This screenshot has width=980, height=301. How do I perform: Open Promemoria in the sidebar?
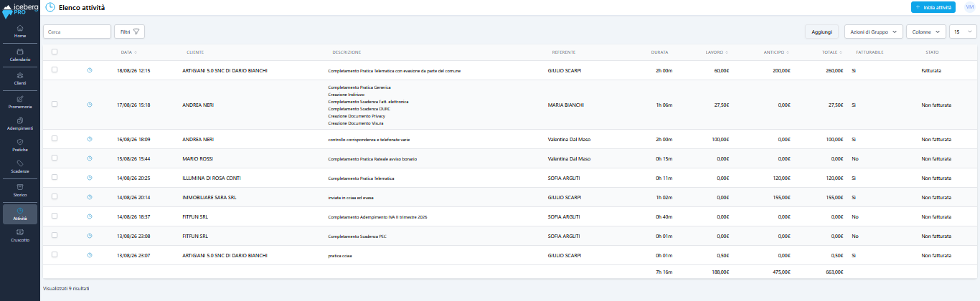[x=19, y=102]
